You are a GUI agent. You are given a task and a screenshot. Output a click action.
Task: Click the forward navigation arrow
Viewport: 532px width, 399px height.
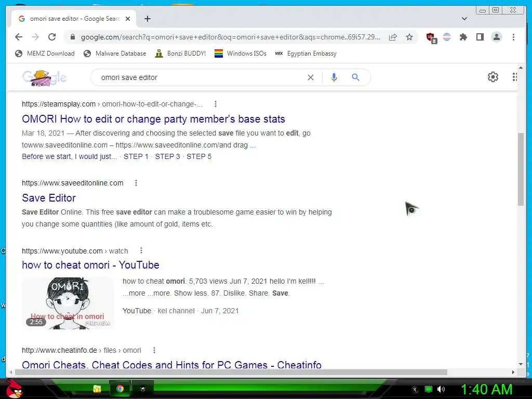(x=35, y=37)
